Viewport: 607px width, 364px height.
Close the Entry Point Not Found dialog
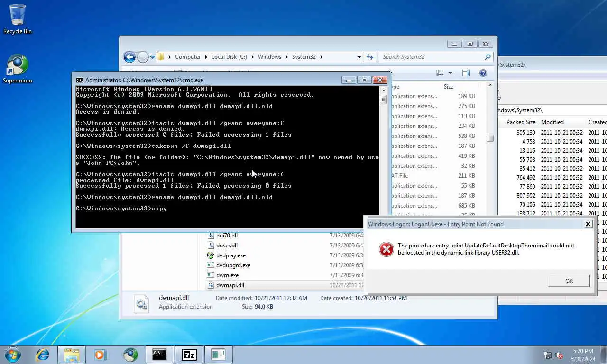coord(588,224)
